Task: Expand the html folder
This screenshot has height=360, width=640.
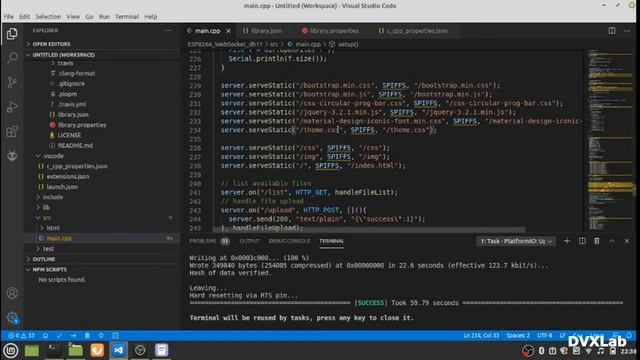Action: pyautogui.click(x=53, y=228)
